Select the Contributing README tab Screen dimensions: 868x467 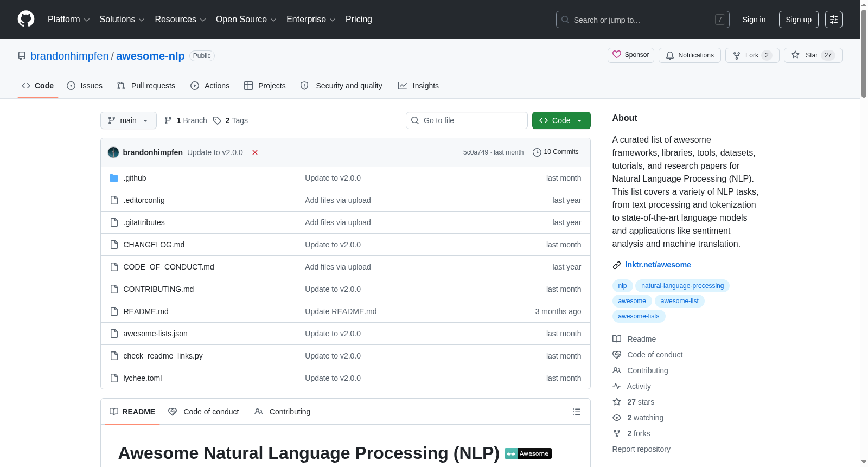(283, 412)
